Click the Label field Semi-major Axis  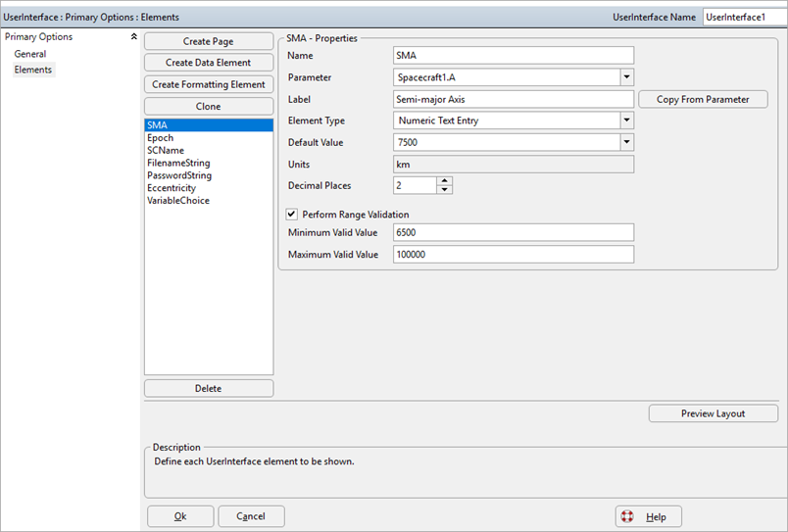[x=514, y=100]
